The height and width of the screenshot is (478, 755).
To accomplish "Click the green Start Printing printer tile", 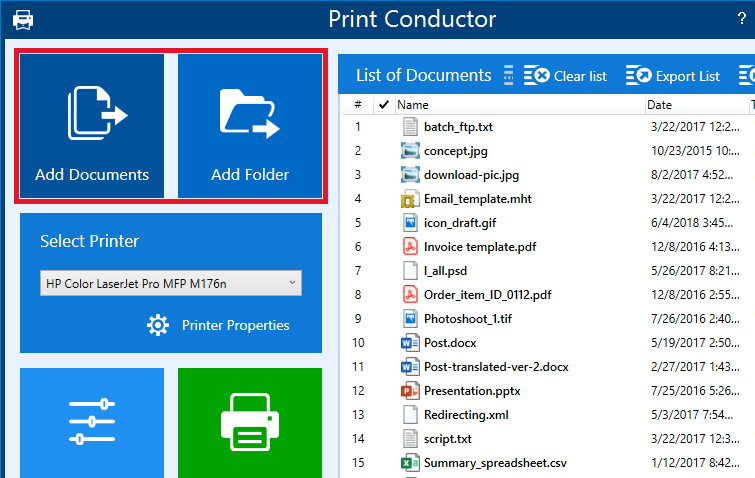I will [250, 424].
